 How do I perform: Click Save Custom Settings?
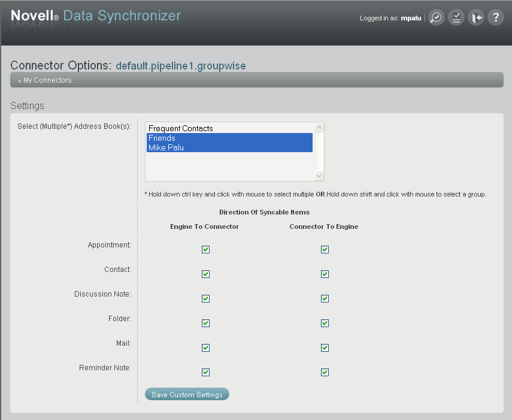click(x=187, y=394)
